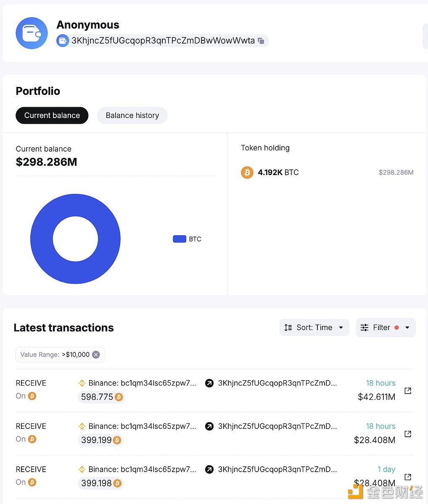The height and width of the screenshot is (504, 428).
Task: Open Binance sender address in first transaction
Action: click(x=142, y=383)
